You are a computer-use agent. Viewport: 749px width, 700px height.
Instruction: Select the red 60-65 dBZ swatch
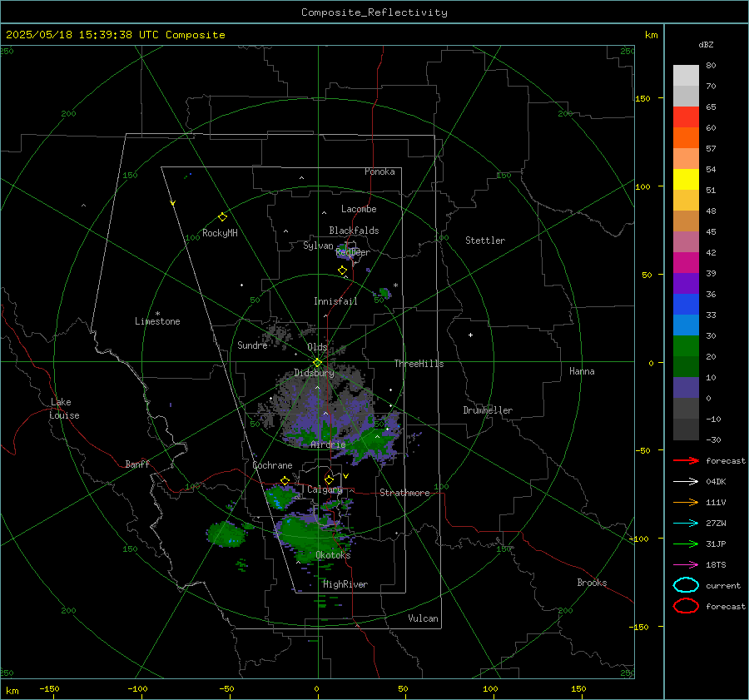[686, 117]
